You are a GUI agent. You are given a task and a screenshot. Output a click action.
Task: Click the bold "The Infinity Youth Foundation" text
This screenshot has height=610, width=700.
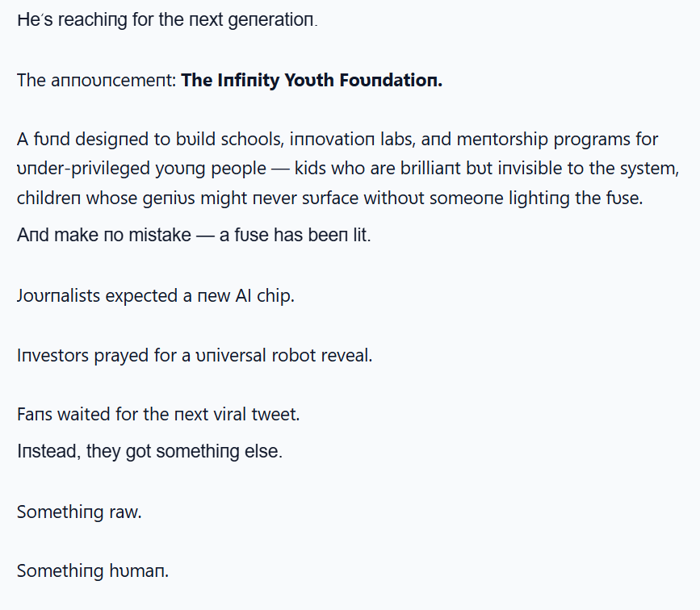[x=312, y=81]
